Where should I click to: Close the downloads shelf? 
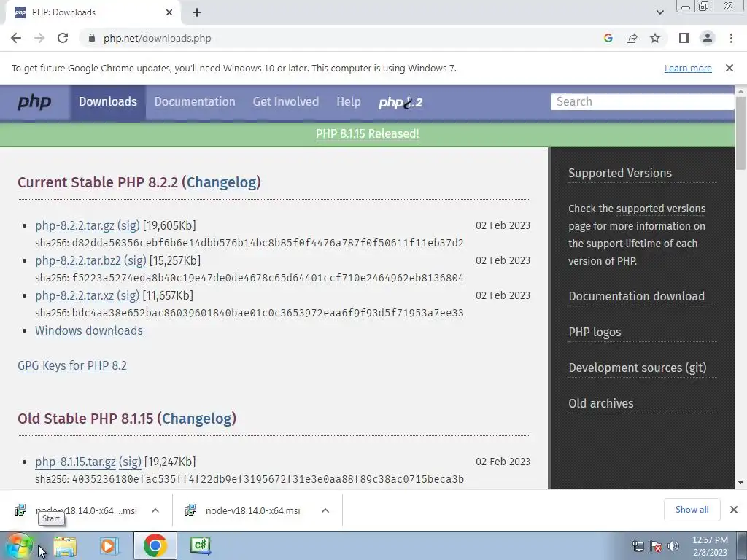[734, 510]
